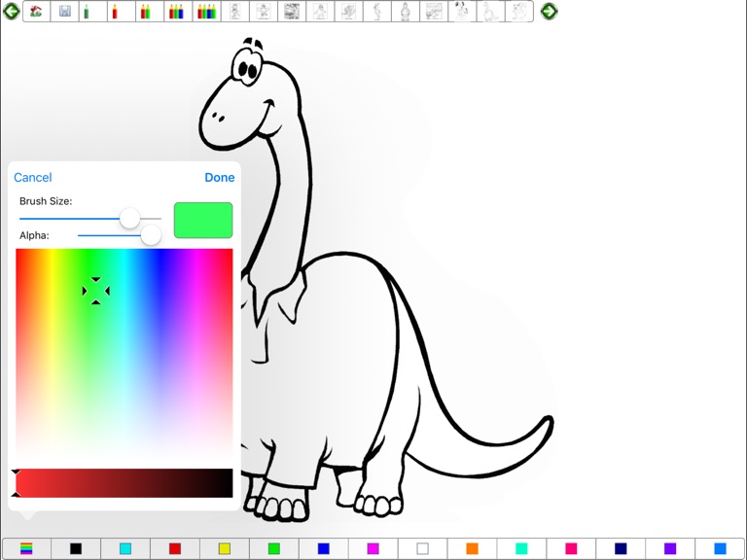Choose the green color swatch
The height and width of the screenshot is (560, 747).
(274, 548)
